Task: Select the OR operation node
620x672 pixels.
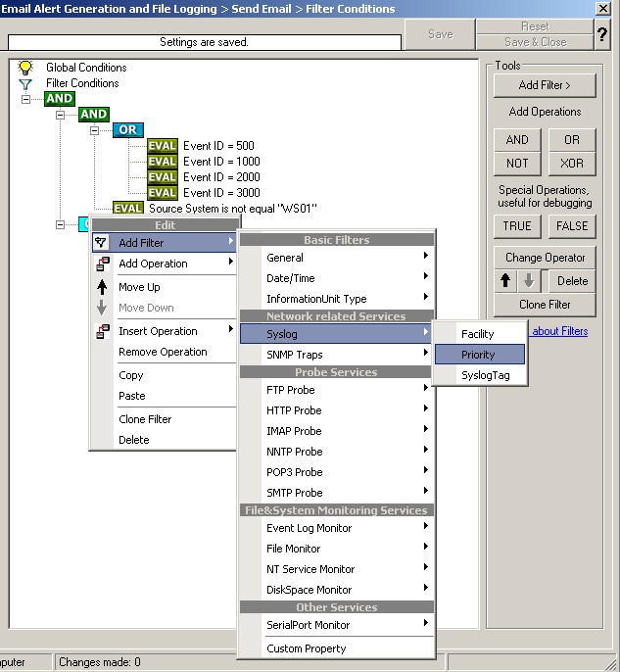Action: [127, 130]
